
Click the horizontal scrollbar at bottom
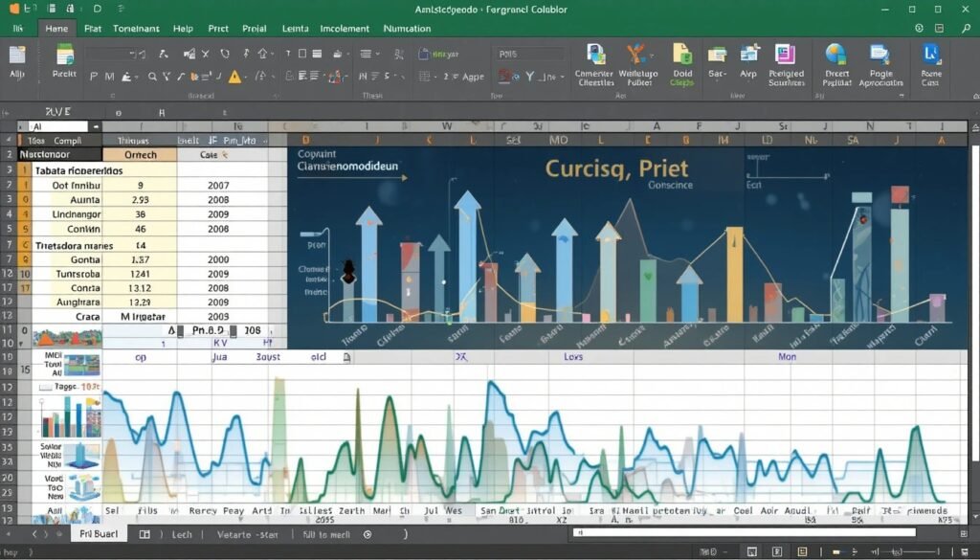744,532
